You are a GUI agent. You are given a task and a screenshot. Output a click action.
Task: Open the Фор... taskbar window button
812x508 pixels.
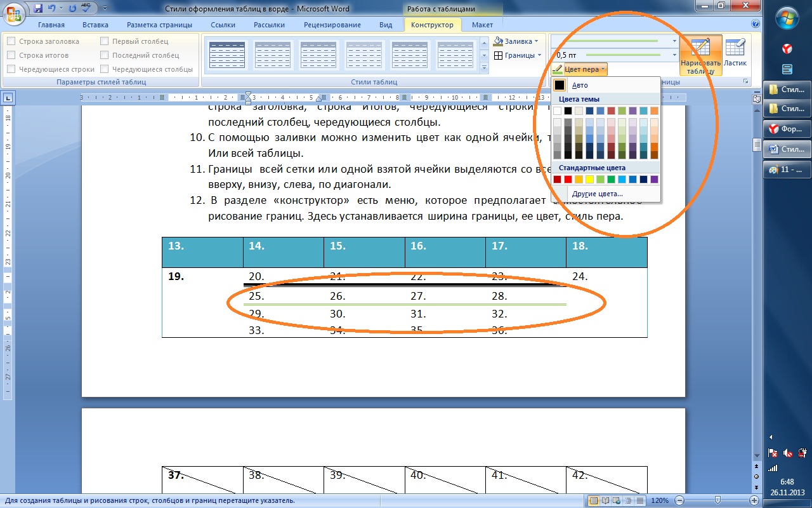787,128
